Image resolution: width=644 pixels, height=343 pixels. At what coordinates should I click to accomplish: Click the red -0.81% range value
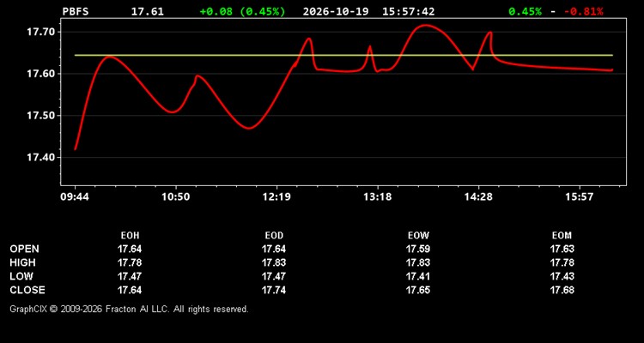coord(583,11)
